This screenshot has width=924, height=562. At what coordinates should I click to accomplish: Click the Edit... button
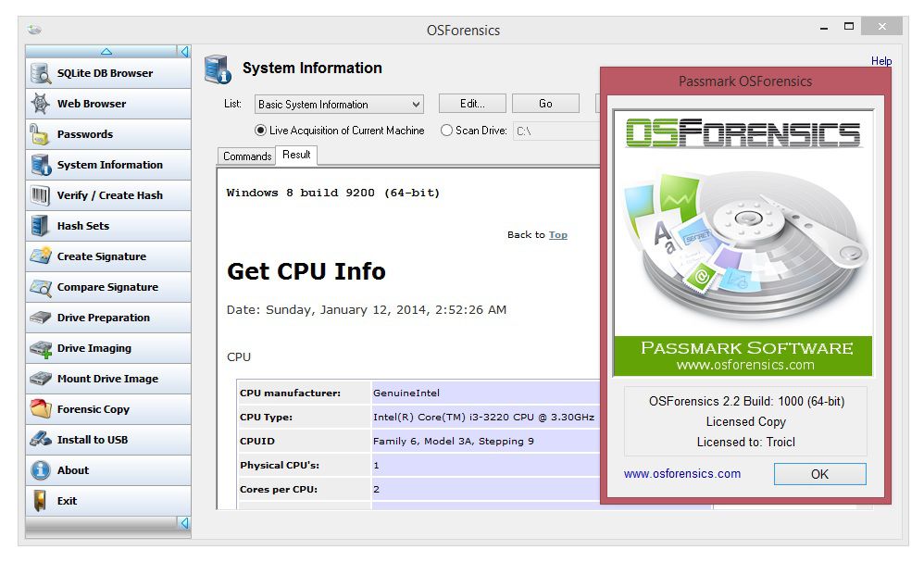tap(472, 104)
